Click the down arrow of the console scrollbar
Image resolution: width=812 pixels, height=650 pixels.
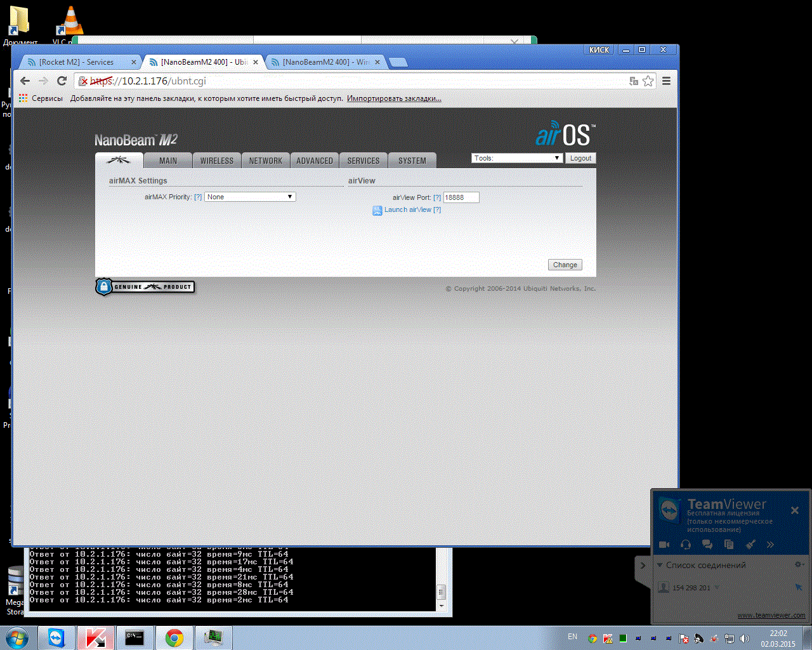[x=442, y=606]
